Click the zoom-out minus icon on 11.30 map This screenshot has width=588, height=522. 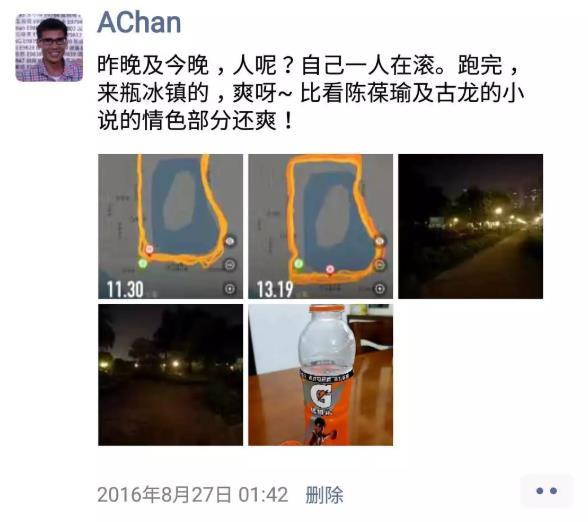pos(230,265)
